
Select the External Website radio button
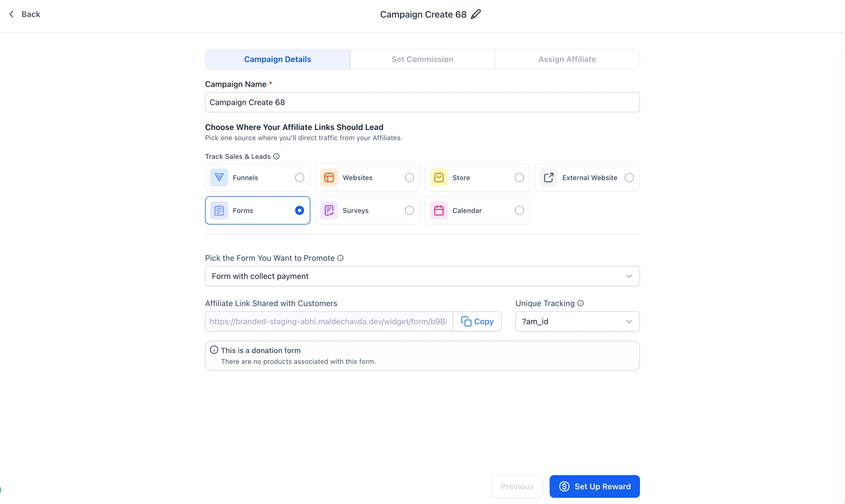click(629, 177)
